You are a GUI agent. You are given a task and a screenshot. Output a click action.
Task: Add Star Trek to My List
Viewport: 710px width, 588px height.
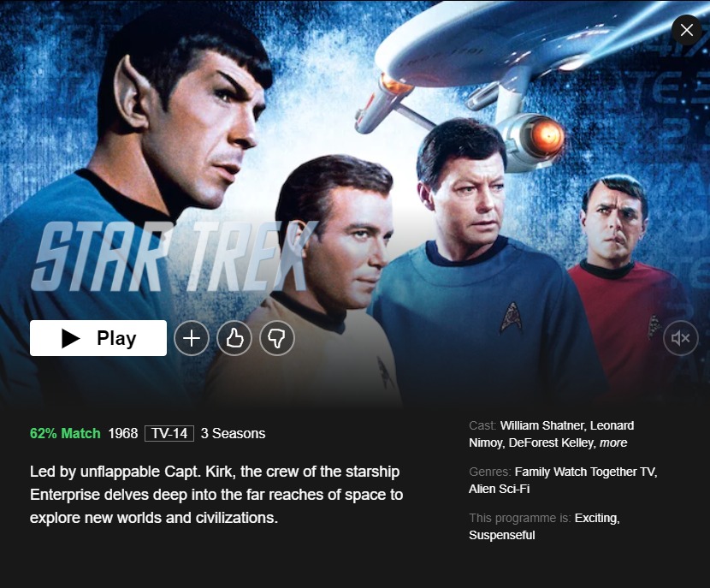[x=192, y=338]
